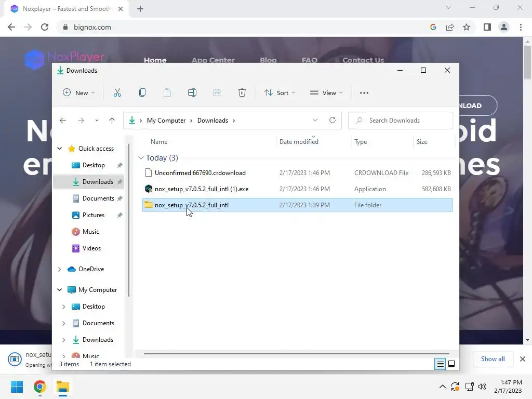Viewport: 532px width, 399px height.
Task: Go back in File Explorer navigation
Action: click(x=63, y=121)
